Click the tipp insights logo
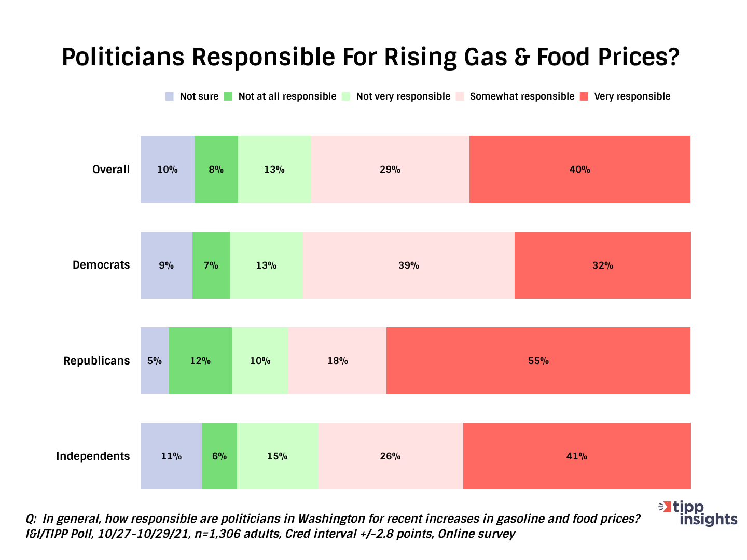The image size is (747, 560). pyautogui.click(x=698, y=513)
